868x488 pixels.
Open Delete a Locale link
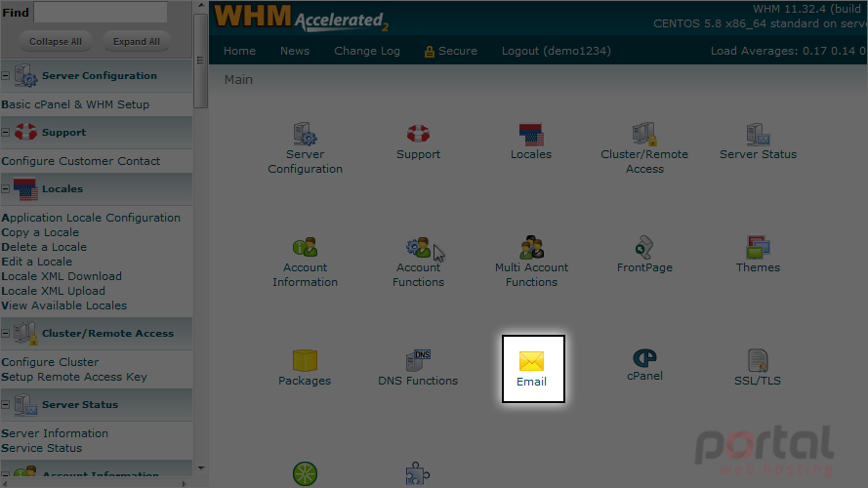point(44,247)
